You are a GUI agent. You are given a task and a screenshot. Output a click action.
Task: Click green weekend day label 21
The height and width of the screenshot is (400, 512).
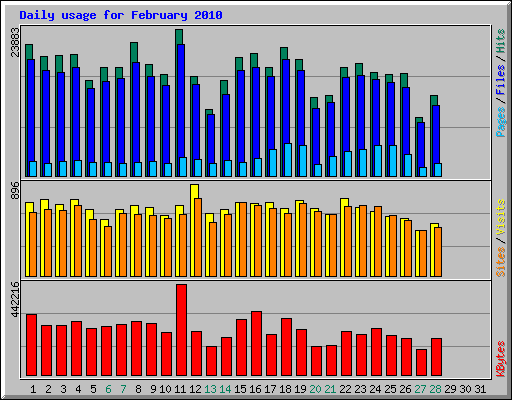pyautogui.click(x=330, y=389)
